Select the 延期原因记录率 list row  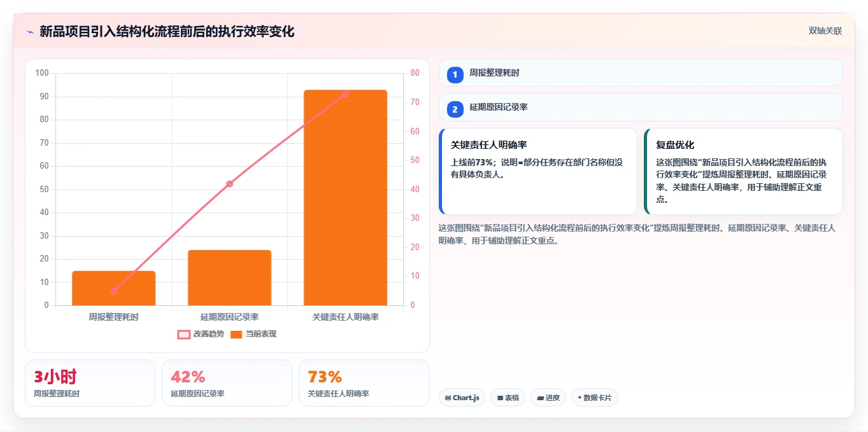(641, 108)
